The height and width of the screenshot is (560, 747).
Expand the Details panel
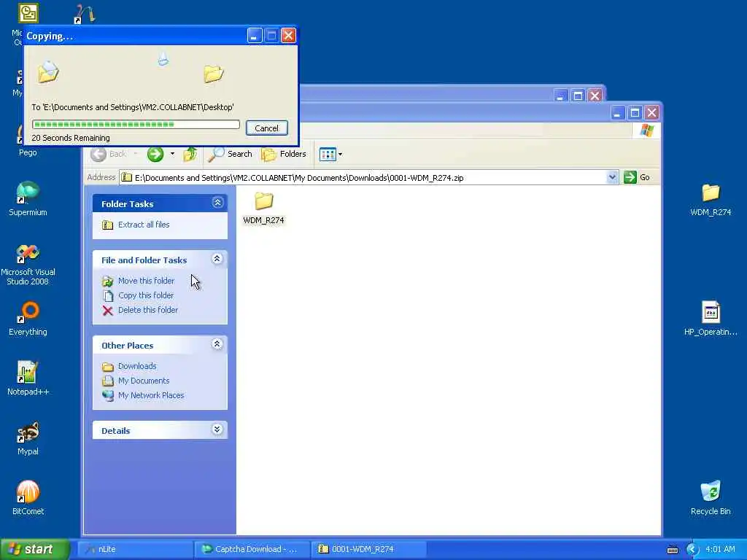coord(217,429)
